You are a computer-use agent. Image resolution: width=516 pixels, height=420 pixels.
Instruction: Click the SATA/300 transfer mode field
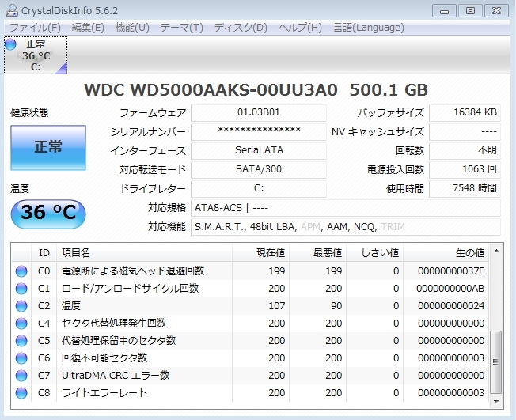(x=259, y=169)
